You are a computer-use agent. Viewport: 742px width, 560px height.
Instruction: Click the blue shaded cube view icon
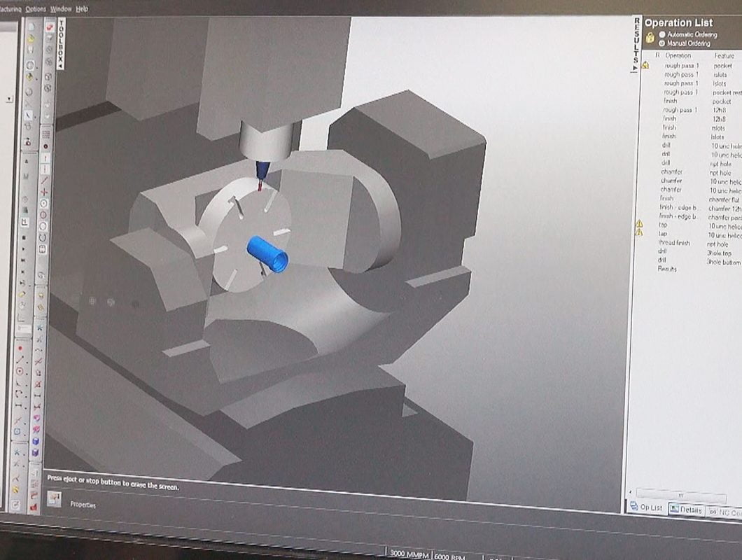point(34,442)
